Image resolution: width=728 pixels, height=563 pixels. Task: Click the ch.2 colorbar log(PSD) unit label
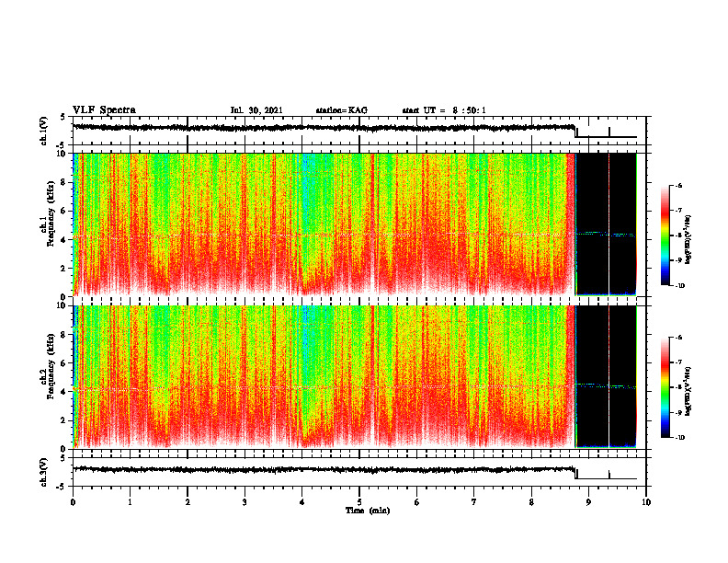point(688,391)
